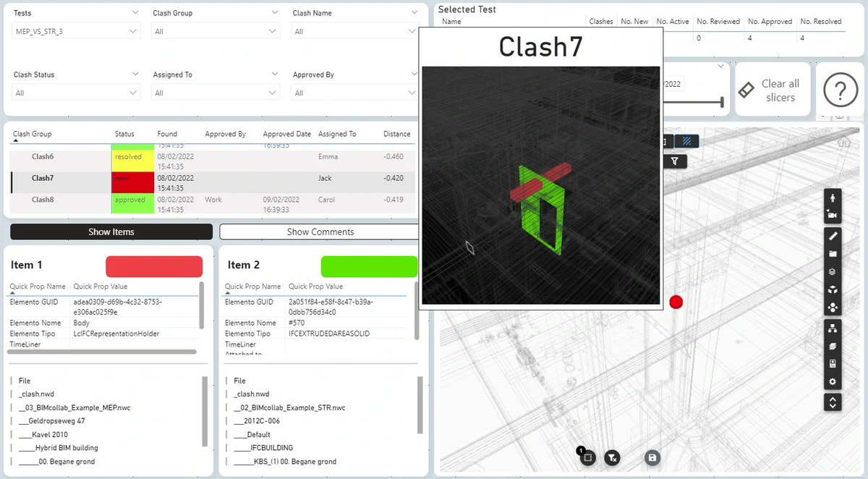This screenshot has height=479, width=868.
Task: Open the stacked layers icon in viewer toolbar
Action: pos(833,272)
